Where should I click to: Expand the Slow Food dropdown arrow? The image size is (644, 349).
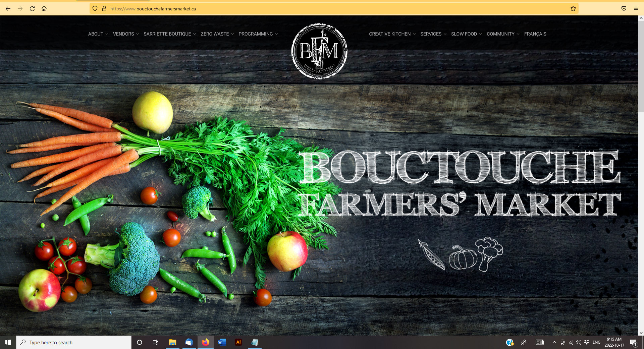coord(481,34)
